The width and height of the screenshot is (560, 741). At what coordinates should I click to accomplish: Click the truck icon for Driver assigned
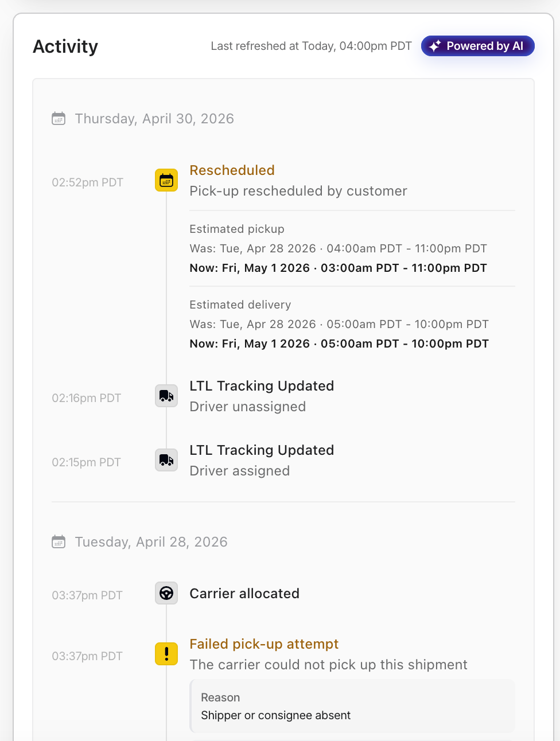coord(166,460)
